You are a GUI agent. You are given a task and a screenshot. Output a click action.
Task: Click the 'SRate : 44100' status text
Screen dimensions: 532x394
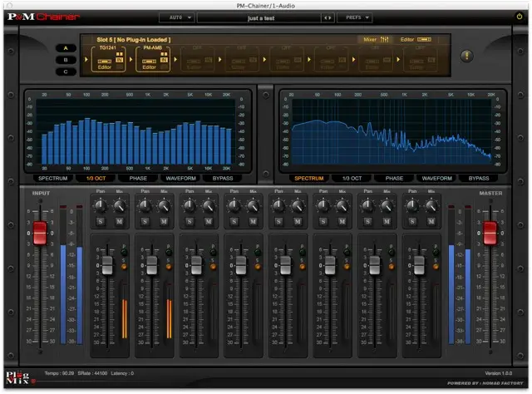(x=92, y=373)
